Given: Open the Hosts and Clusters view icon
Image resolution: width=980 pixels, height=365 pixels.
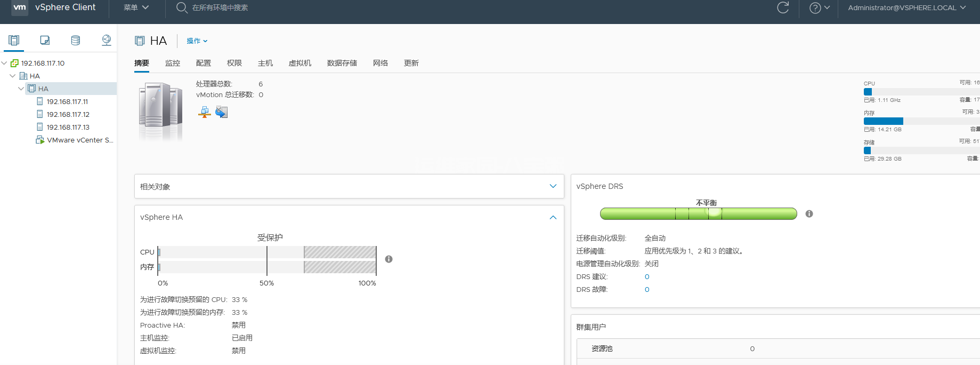Looking at the screenshot, I should (x=14, y=40).
